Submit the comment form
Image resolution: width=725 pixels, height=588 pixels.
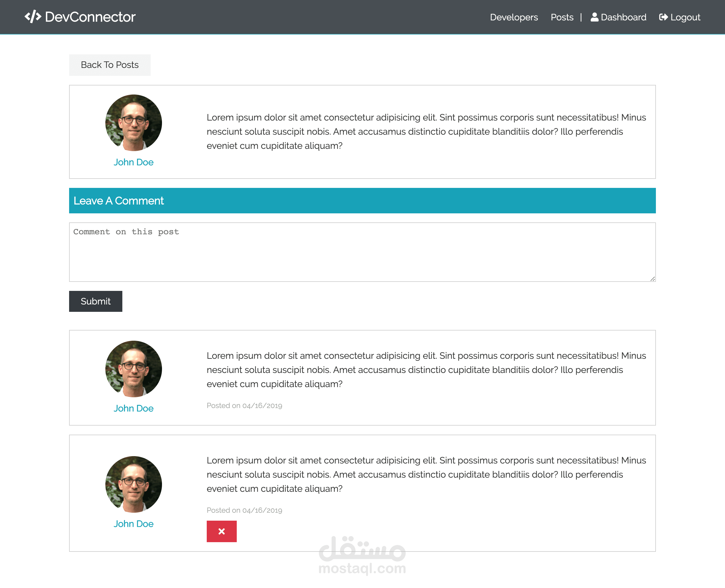[x=96, y=301]
